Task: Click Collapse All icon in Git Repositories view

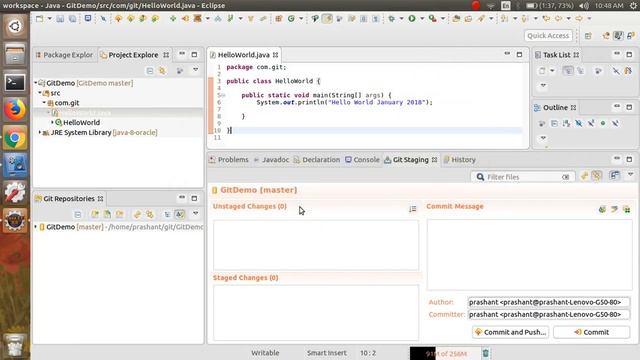Action: click(78, 214)
